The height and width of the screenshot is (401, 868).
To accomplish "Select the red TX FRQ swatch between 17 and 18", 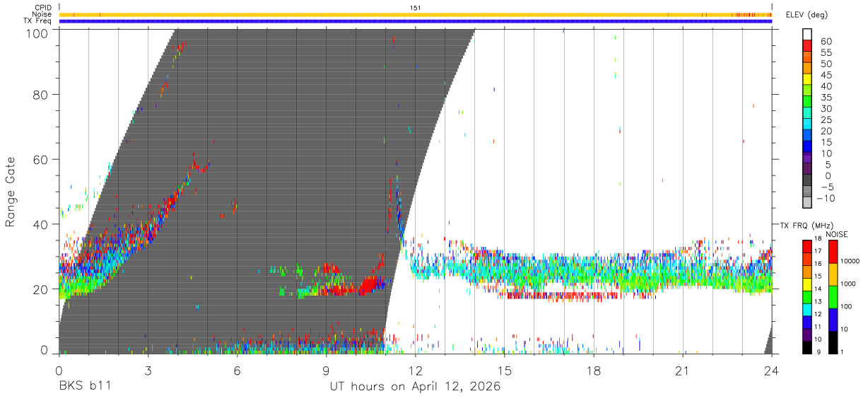I will tap(807, 245).
